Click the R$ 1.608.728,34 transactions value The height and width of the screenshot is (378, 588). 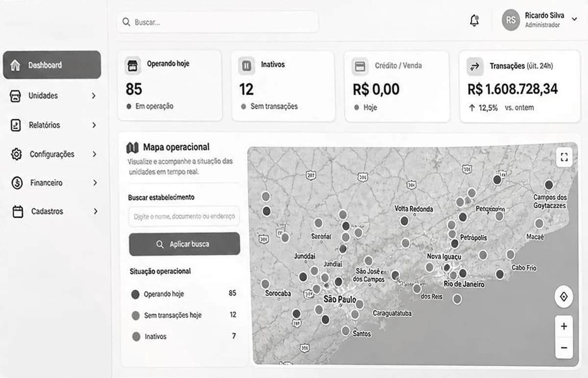pyautogui.click(x=513, y=89)
